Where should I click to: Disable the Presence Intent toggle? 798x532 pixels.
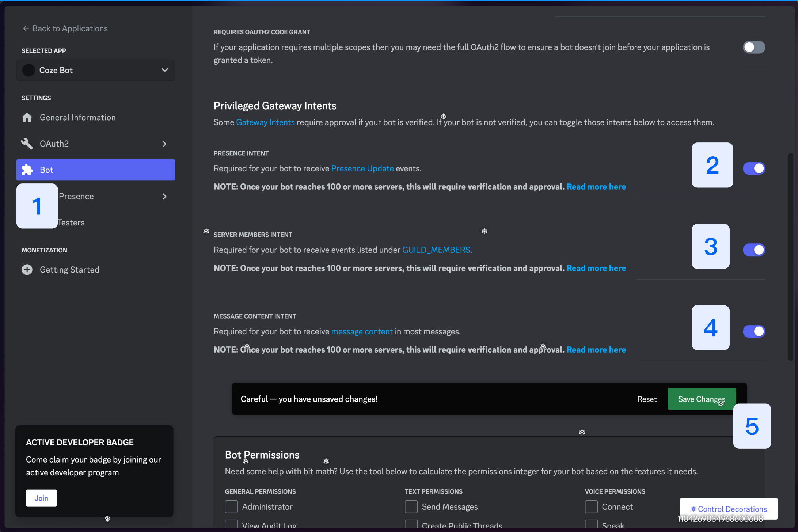(x=753, y=168)
